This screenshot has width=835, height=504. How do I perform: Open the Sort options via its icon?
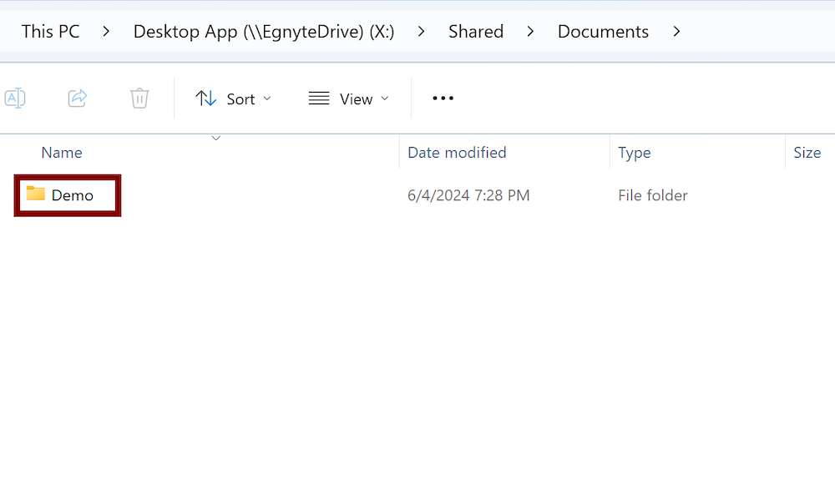[x=205, y=98]
